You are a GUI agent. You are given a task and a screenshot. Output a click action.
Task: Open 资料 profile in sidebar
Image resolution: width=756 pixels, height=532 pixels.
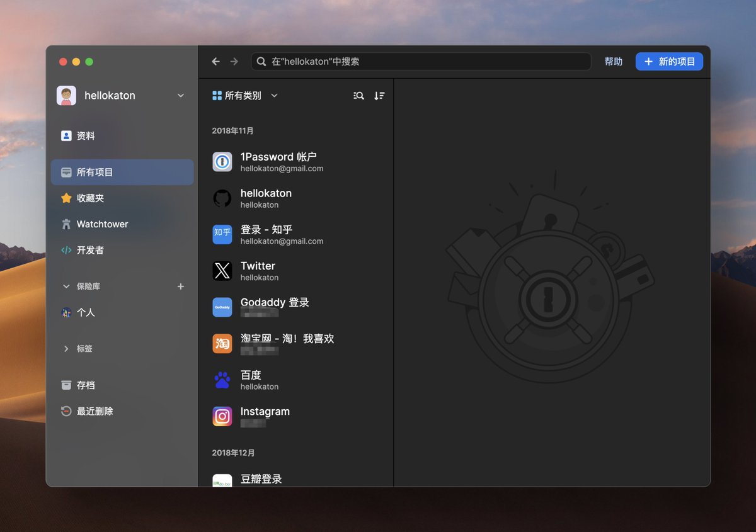(x=122, y=136)
